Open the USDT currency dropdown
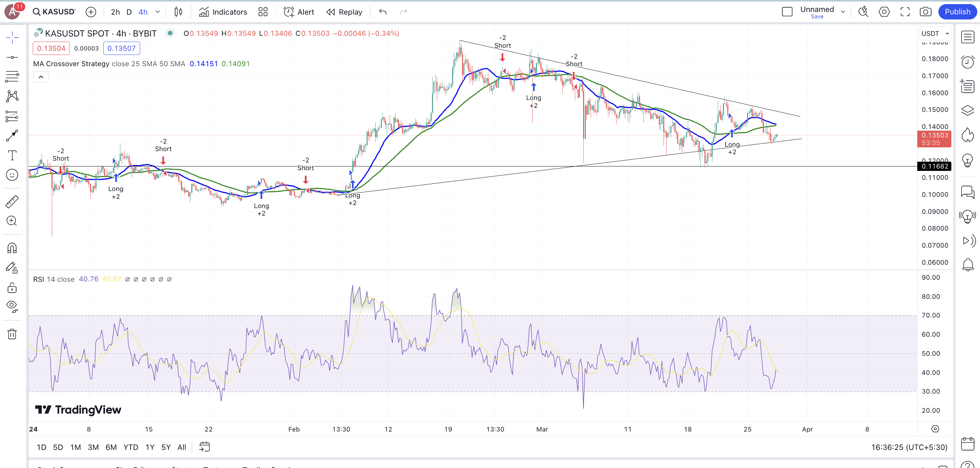This screenshot has width=980, height=468. 935,33
